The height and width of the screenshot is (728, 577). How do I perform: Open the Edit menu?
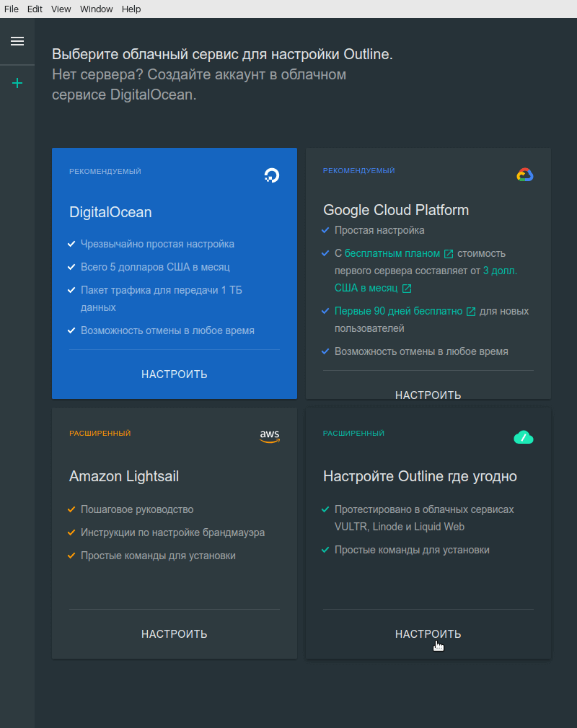pyautogui.click(x=35, y=9)
